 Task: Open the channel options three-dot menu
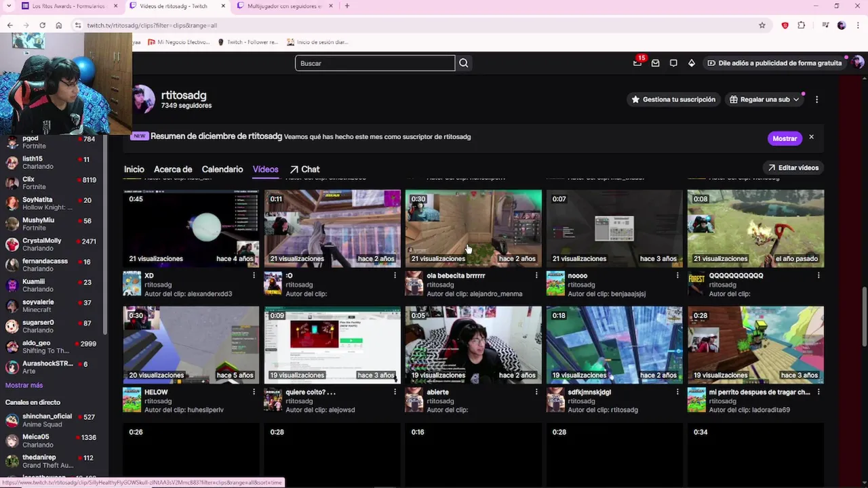point(816,100)
